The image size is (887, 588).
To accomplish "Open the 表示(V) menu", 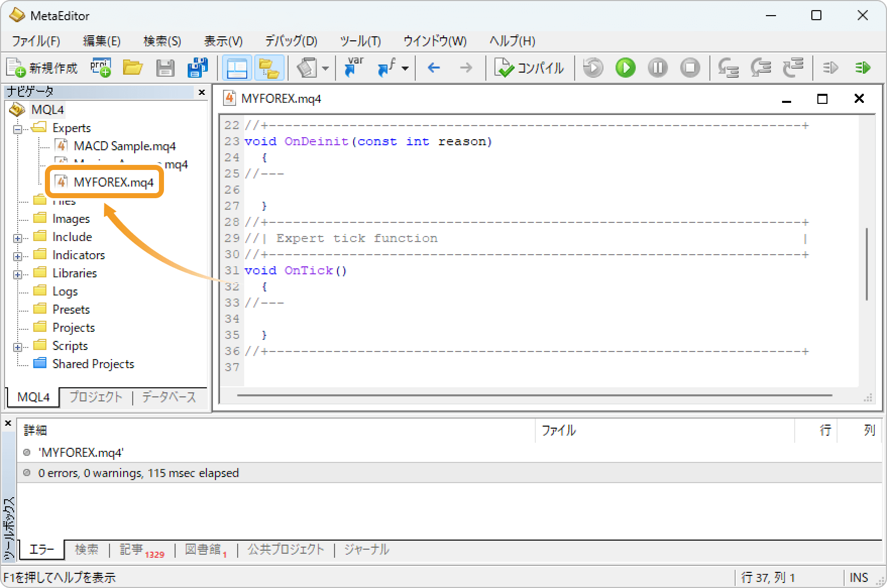I will coord(223,41).
